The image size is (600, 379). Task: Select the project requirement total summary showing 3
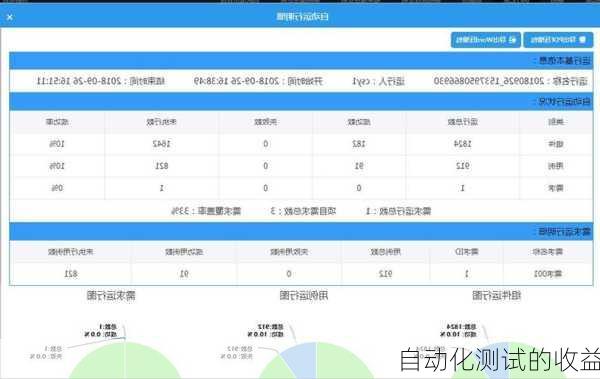303,211
